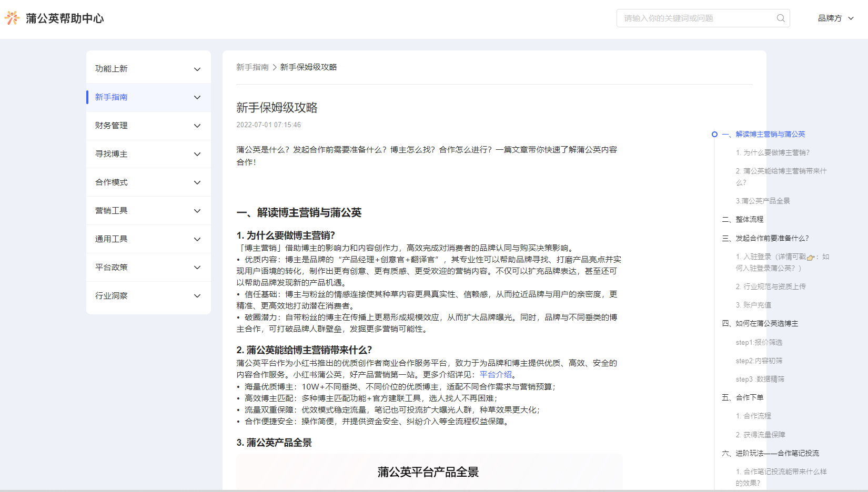Click the 蒲公英平台产品全景 image
The image size is (868, 492).
[x=429, y=472]
